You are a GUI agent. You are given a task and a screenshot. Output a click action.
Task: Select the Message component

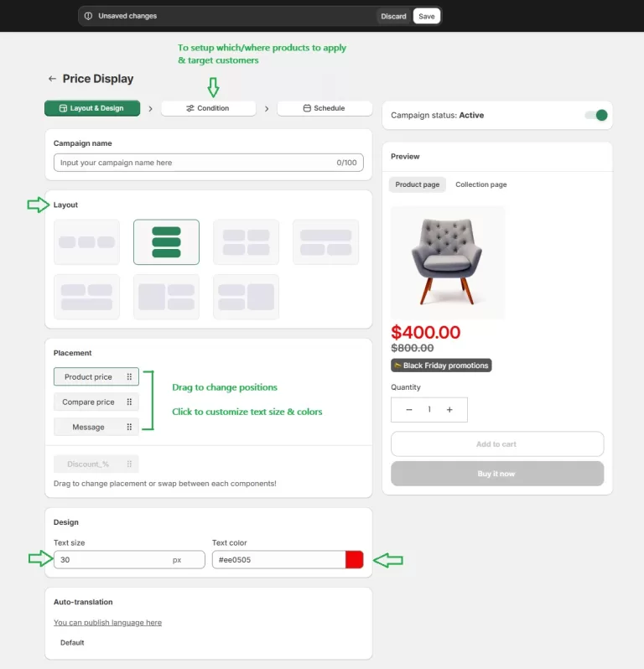click(96, 427)
